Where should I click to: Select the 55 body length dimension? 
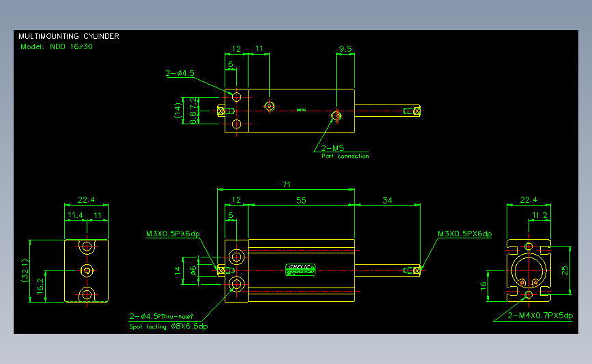[x=301, y=200]
